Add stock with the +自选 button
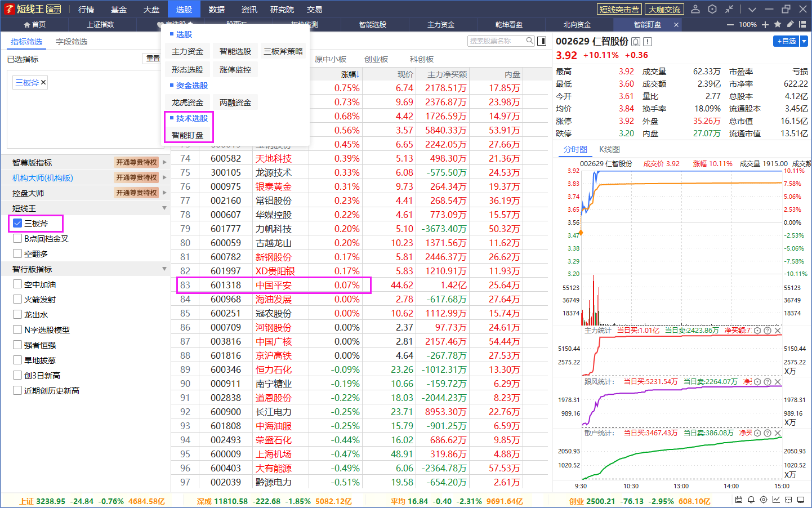 [x=786, y=41]
